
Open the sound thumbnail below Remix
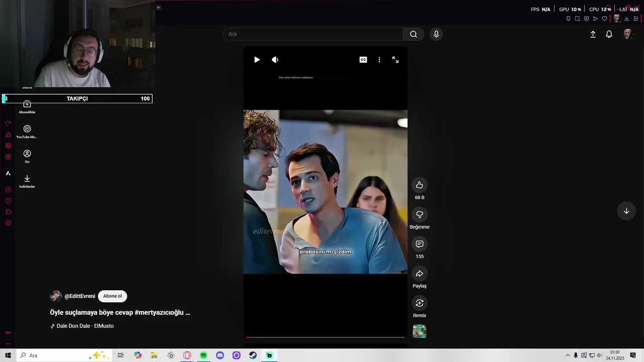click(x=420, y=331)
